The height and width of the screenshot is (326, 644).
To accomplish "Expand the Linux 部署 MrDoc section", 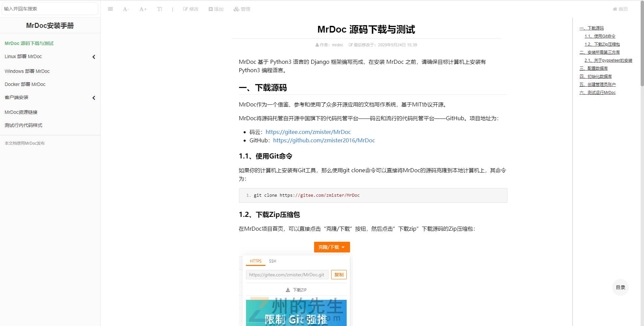I will coord(94,57).
